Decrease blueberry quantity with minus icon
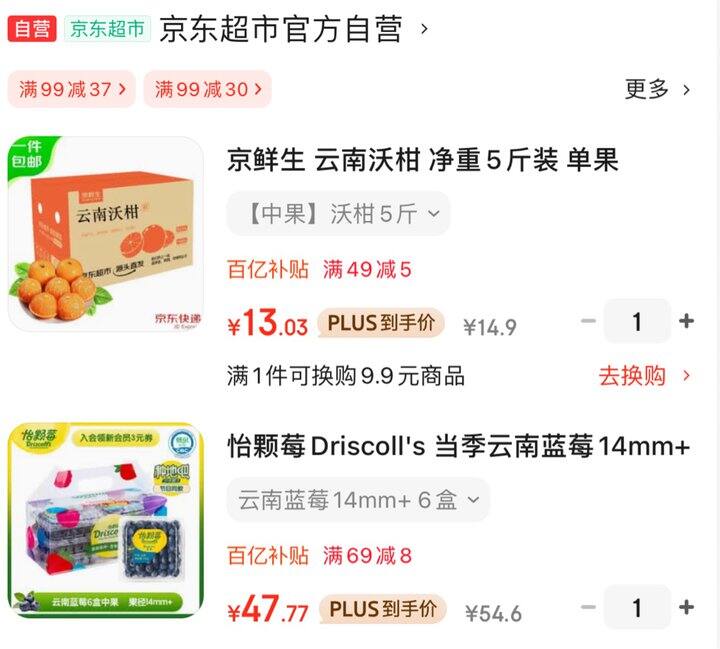The image size is (720, 649). pos(588,607)
